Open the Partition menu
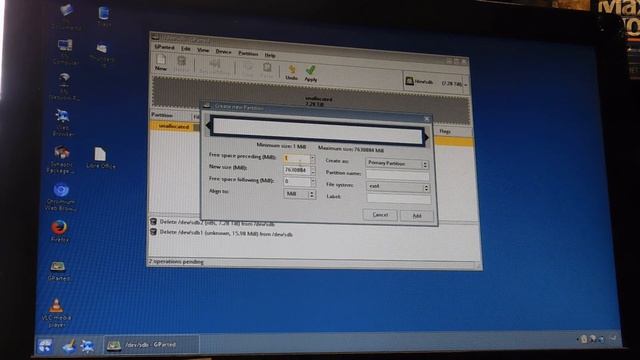 click(248, 53)
